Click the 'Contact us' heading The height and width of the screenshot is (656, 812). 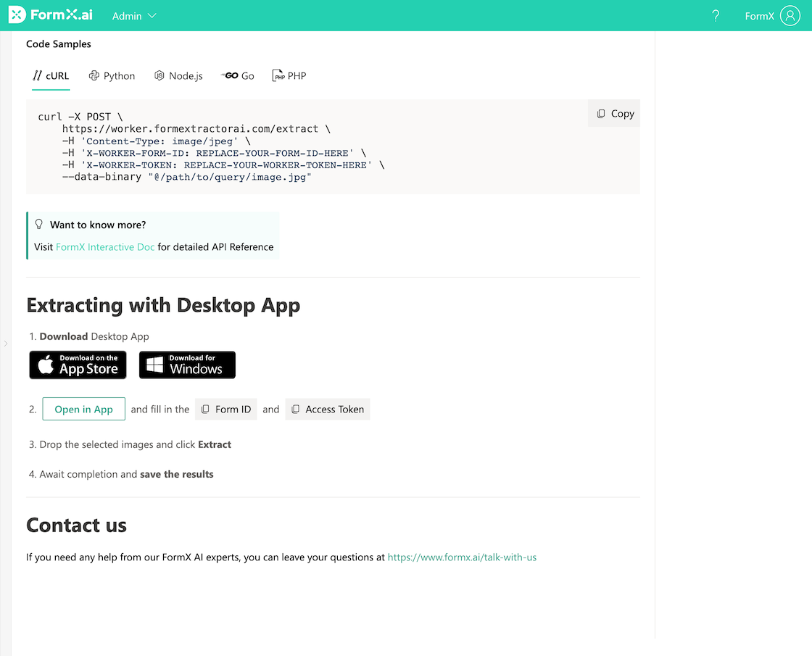77,525
